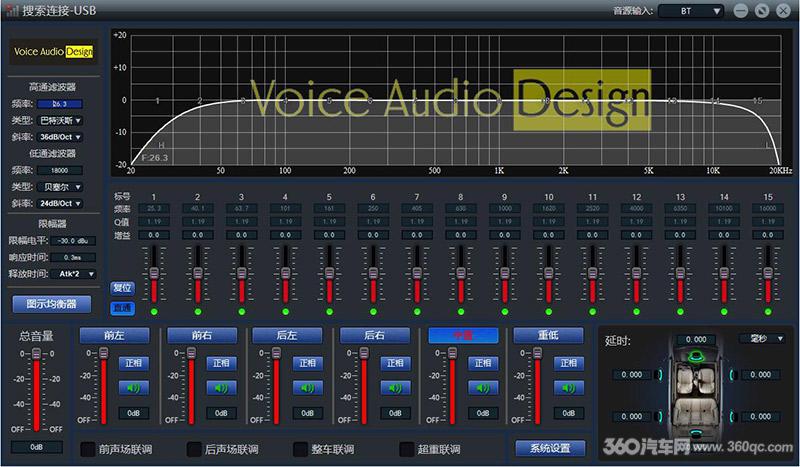
Task: Open release time dropdown Atk*2
Action: [x=73, y=274]
